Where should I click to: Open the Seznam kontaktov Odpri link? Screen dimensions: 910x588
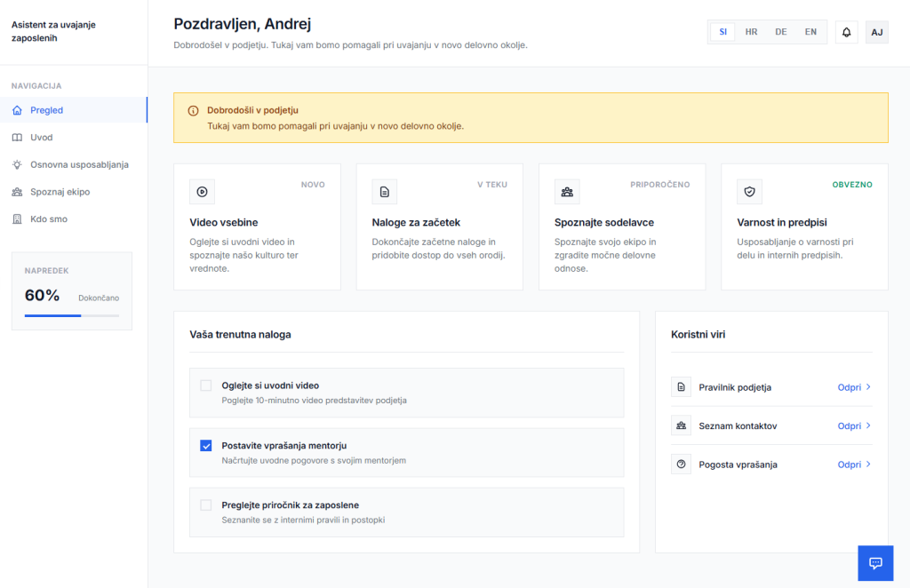[849, 426]
